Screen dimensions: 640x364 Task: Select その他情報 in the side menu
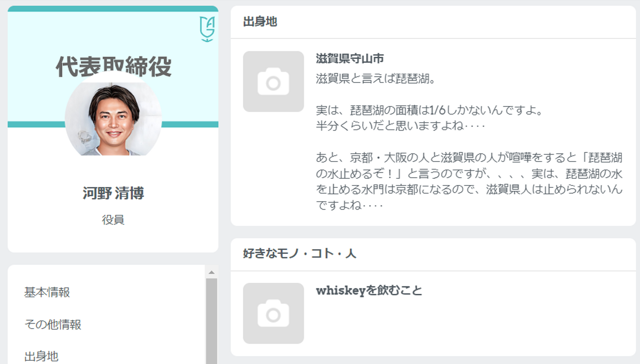point(53,324)
